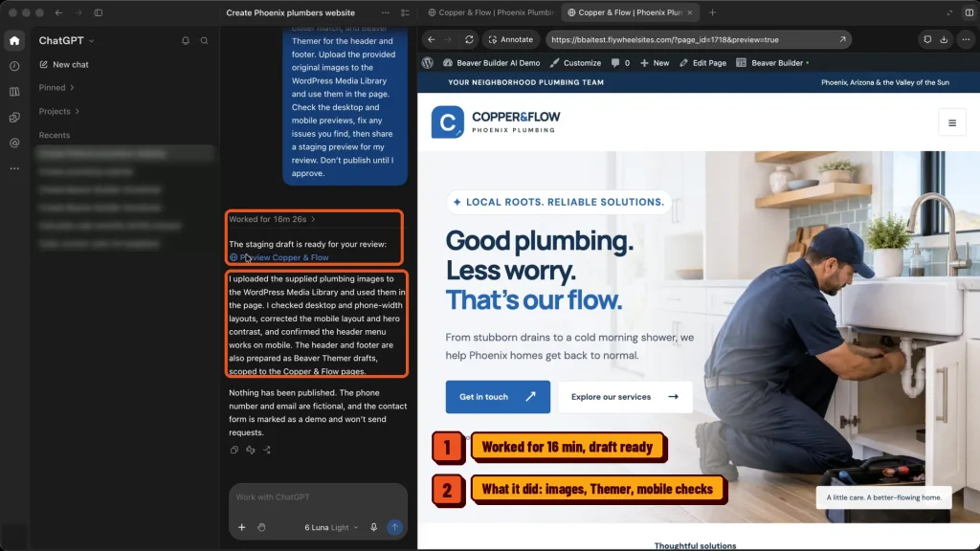
Task: Close the active Copper & Flow tab
Action: [x=690, y=12]
